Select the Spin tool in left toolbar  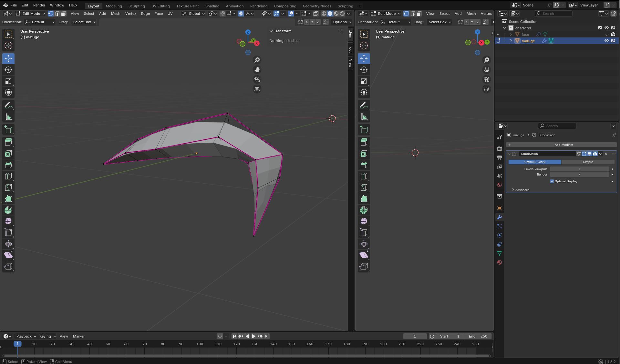coord(8,210)
